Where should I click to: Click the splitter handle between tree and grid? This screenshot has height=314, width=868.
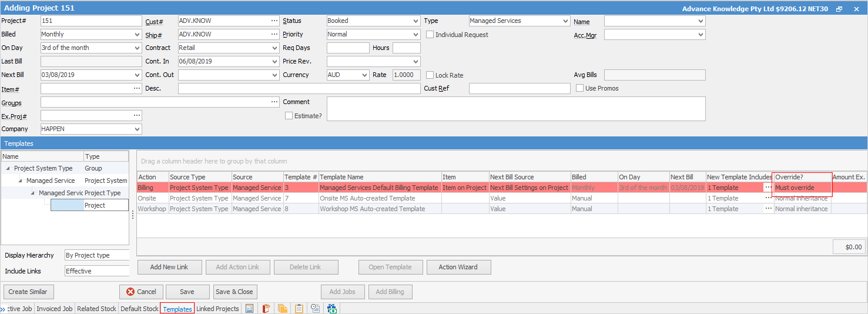click(x=133, y=215)
